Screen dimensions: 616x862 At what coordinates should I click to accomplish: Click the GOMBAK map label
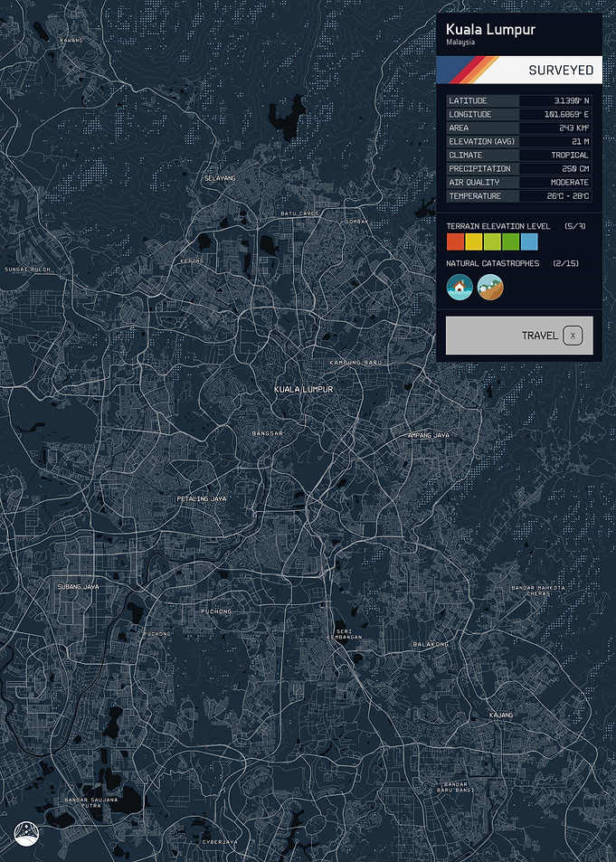click(x=356, y=222)
